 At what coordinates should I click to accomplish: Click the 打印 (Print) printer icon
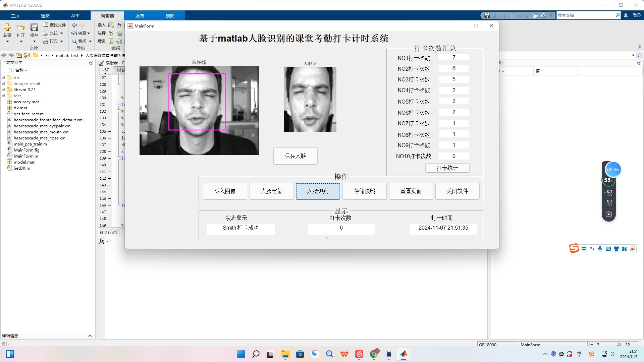(46, 41)
